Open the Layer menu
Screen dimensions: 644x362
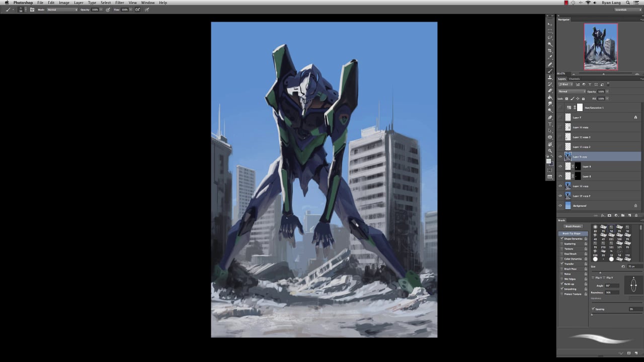point(79,3)
